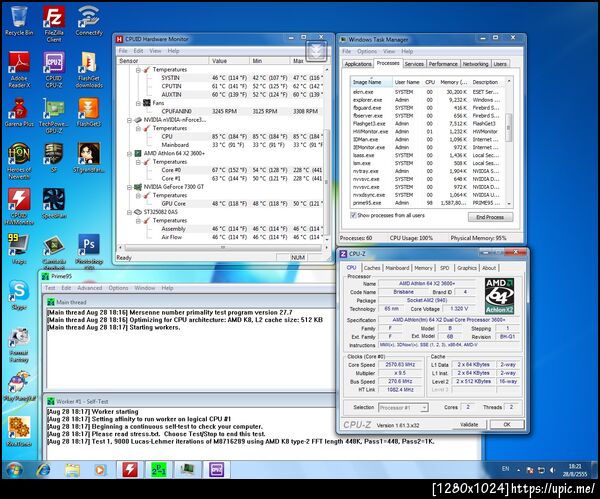Open the TechPowerUp GPU-Z desktop shortcut
600x499 pixels.
point(54,116)
